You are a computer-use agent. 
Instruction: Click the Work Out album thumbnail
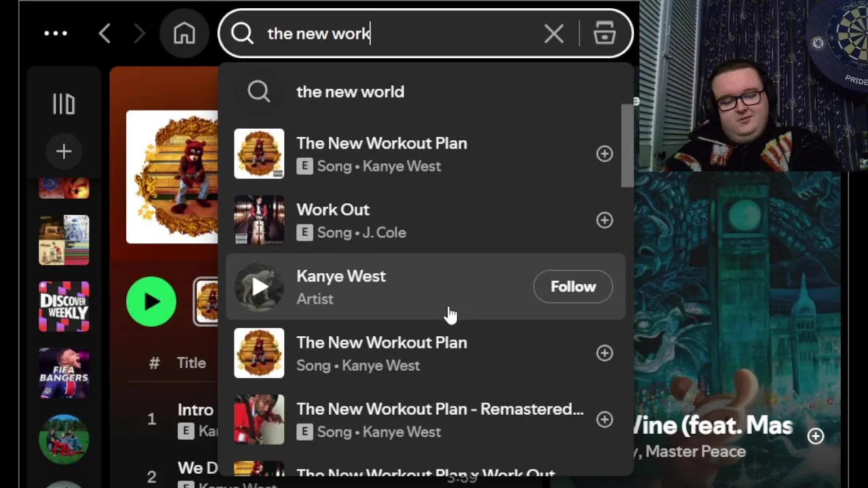[259, 220]
